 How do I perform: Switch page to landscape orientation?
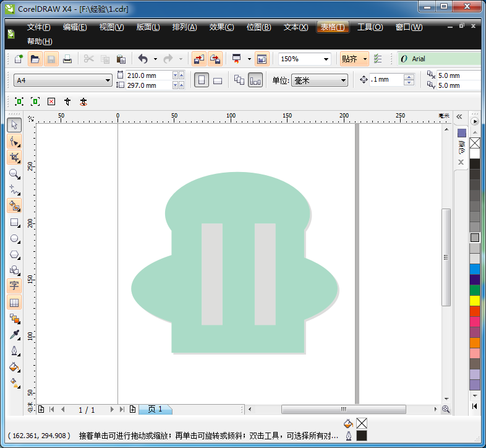[218, 80]
